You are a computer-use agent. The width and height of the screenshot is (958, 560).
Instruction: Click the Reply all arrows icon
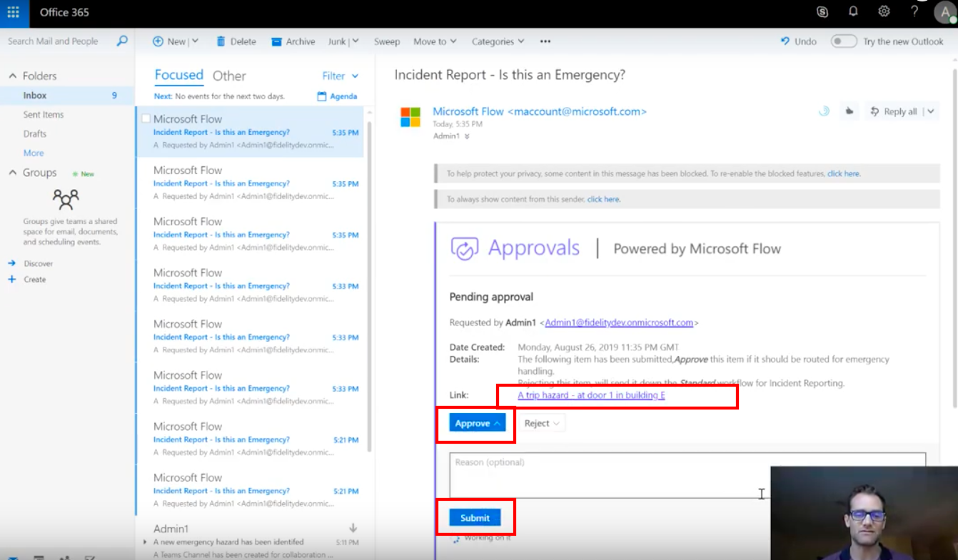(874, 111)
